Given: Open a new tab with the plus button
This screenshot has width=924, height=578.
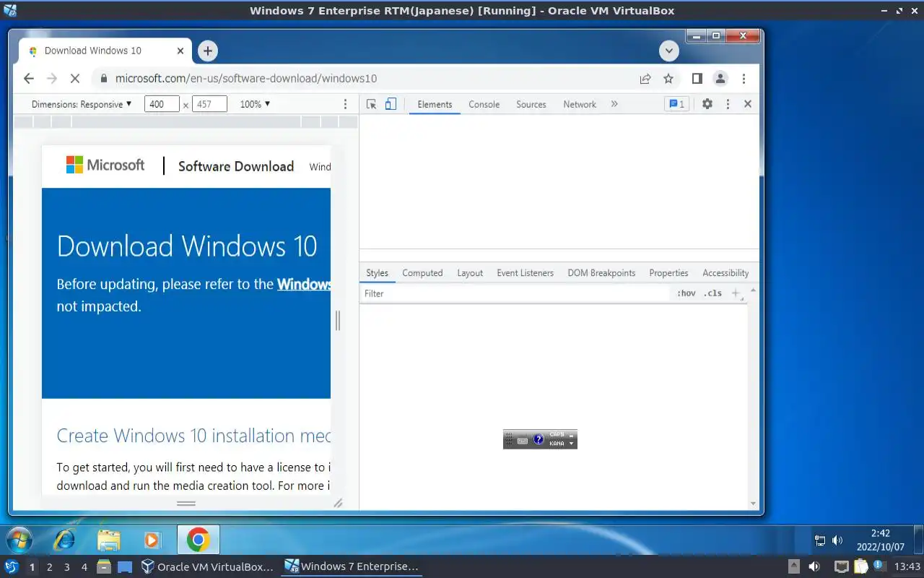Looking at the screenshot, I should [208, 51].
